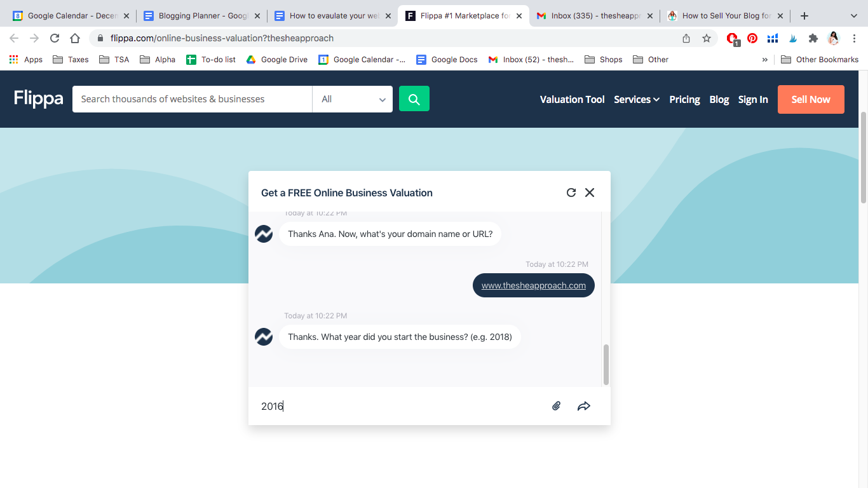This screenshot has height=488, width=868.
Task: Click Sign In
Action: [753, 99]
